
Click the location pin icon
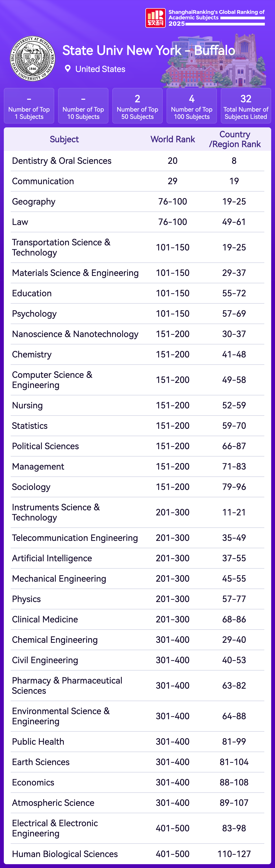coord(68,69)
